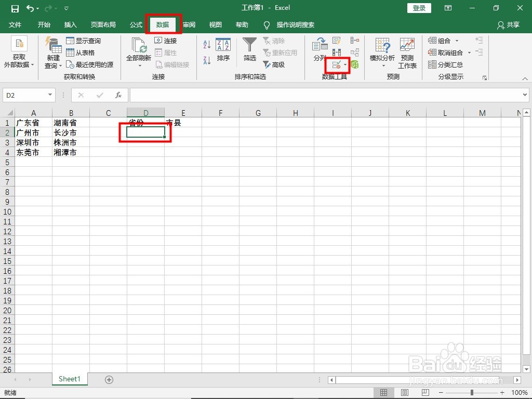Open Connections (连接) in ribbon
Screen dimensions: 532x399
[x=166, y=41]
